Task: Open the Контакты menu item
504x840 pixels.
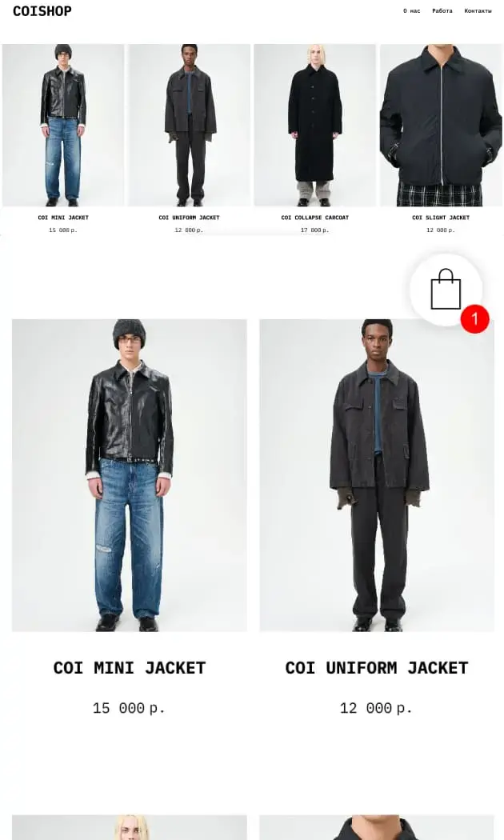Action: pos(478,10)
